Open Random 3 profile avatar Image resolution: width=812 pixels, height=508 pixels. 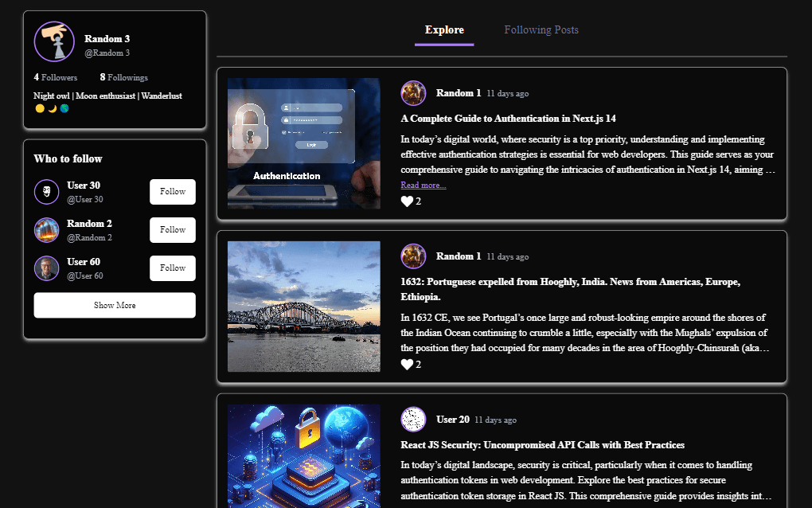coord(54,41)
